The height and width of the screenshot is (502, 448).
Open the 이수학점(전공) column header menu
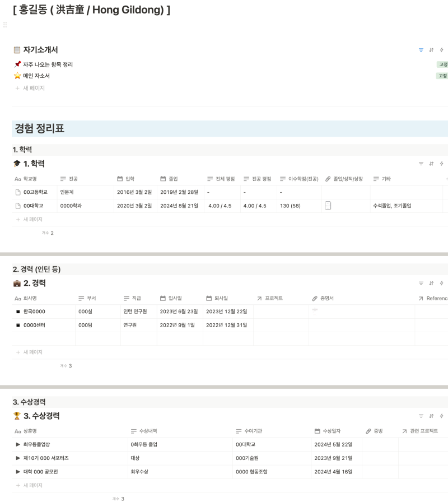(x=299, y=179)
